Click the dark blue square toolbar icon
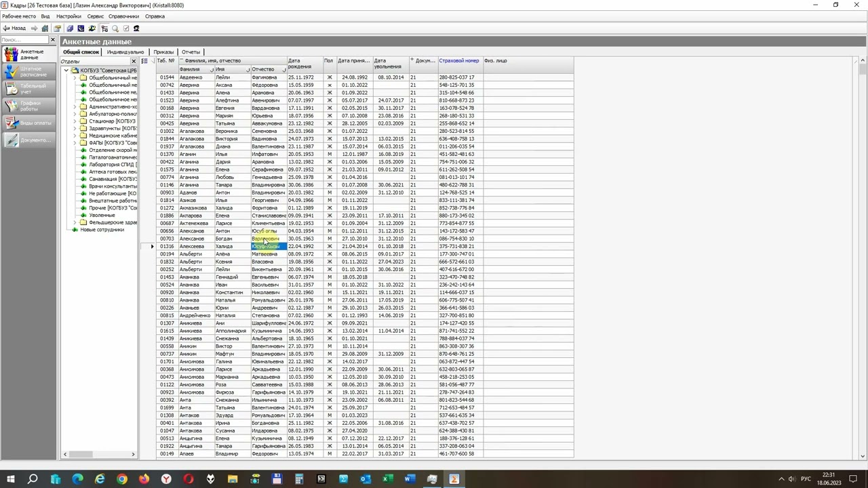868x488 pixels. (81, 28)
